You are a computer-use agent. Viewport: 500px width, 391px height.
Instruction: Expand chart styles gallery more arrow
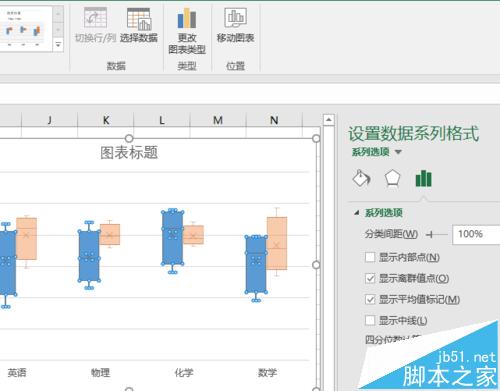pos(58,44)
